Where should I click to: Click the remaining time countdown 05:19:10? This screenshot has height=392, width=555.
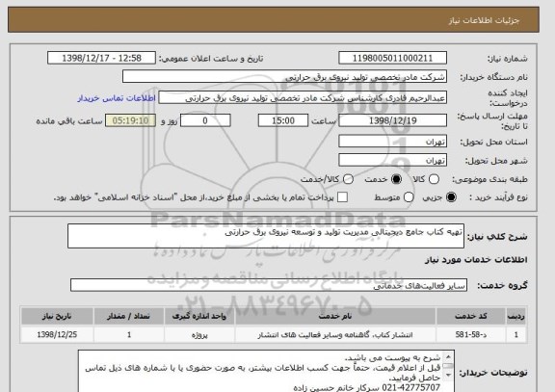coord(131,120)
